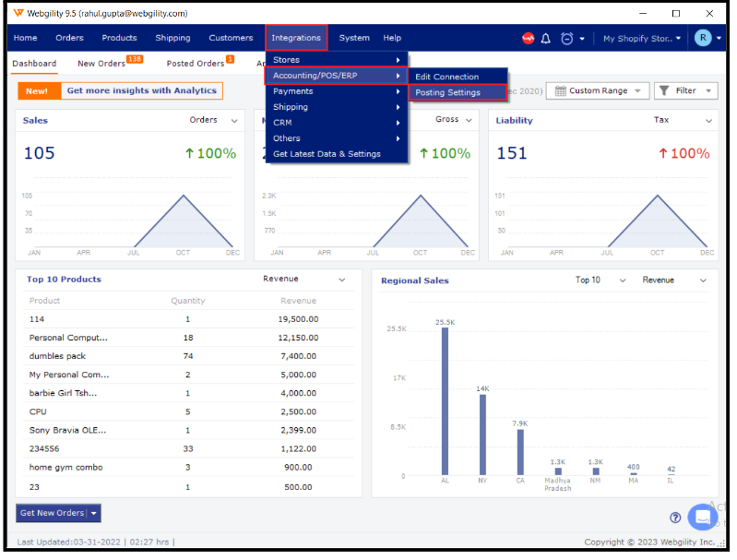Viewport: 737px width, 560px height.
Task: Open the Gross metric dropdown
Action: click(x=453, y=120)
